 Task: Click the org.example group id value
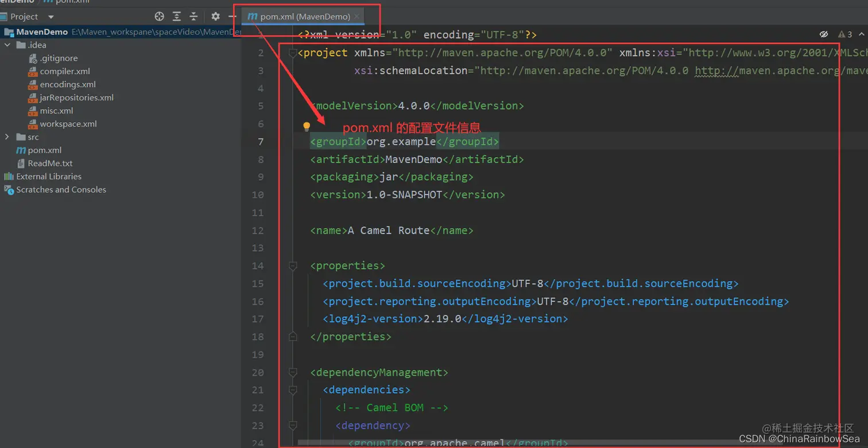(x=401, y=142)
